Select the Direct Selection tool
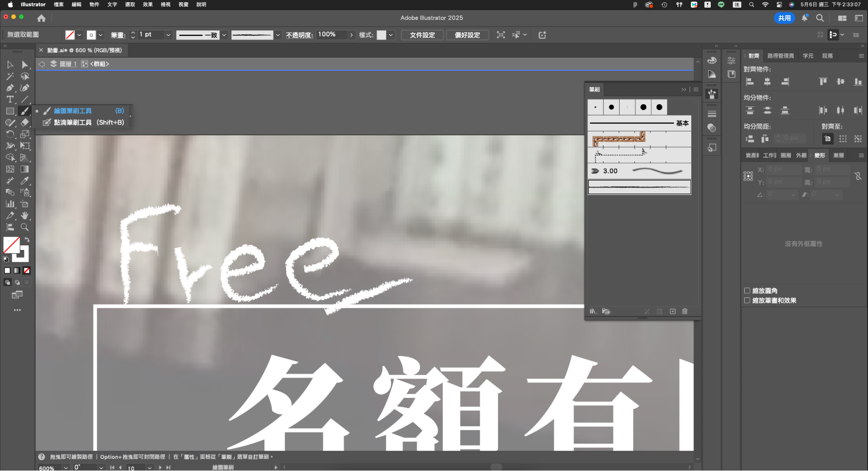This screenshot has height=471, width=868. [x=25, y=65]
